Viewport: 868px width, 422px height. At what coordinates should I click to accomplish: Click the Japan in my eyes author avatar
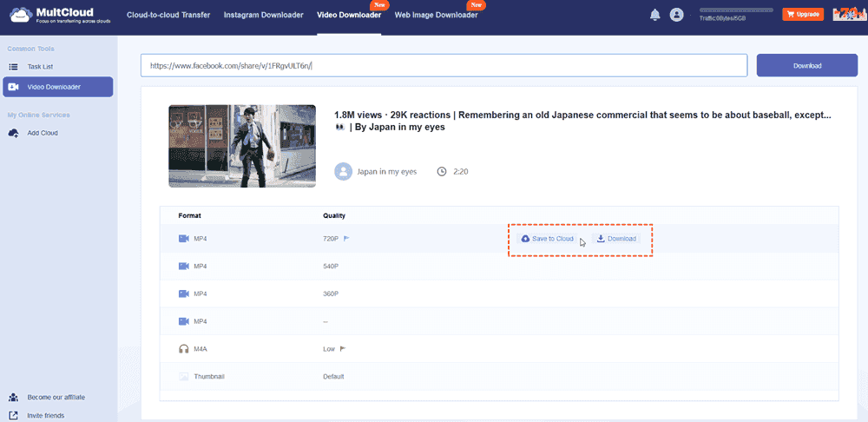tap(343, 172)
